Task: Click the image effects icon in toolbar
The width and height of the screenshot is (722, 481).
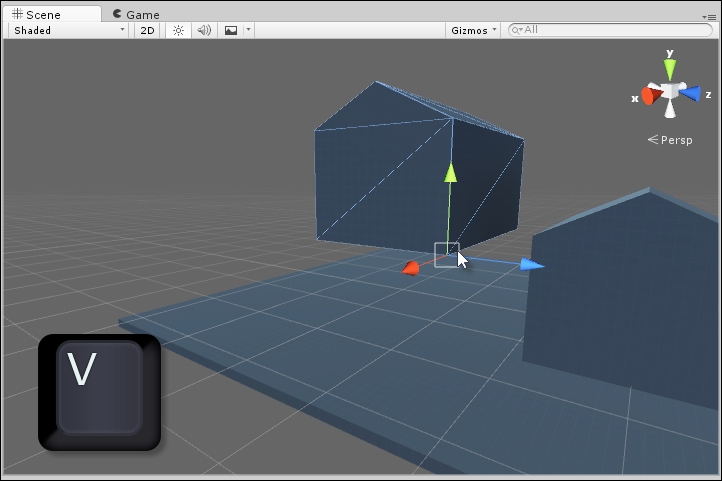Action: tap(231, 30)
